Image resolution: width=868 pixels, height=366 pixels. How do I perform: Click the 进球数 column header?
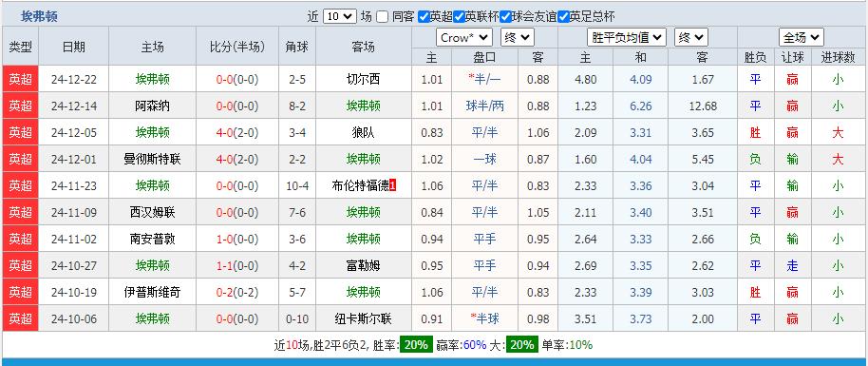click(839, 57)
